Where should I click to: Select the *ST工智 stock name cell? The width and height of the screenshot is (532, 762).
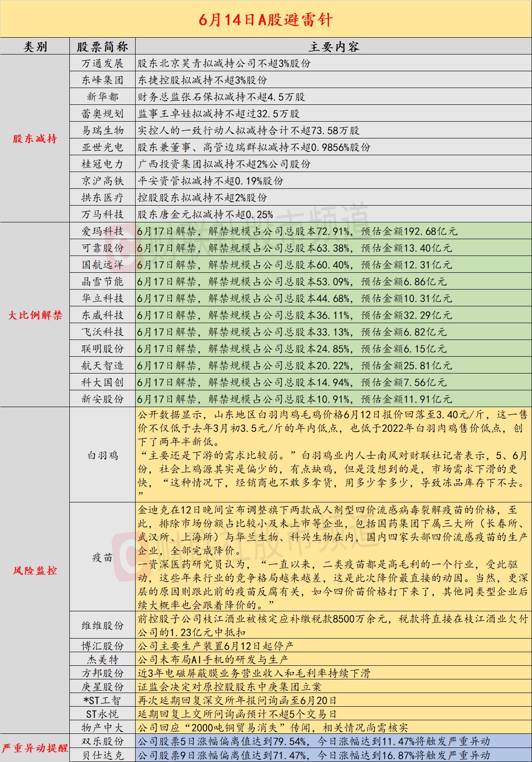pyautogui.click(x=102, y=700)
